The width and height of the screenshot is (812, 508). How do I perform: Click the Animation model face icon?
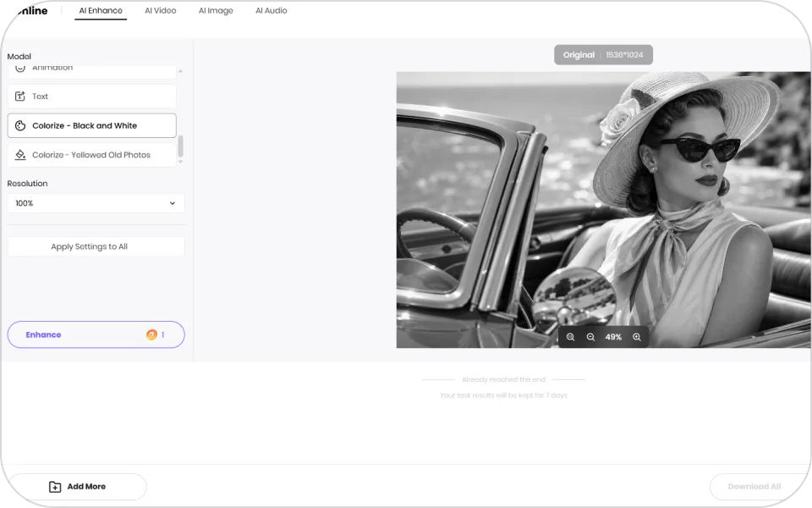coord(20,68)
